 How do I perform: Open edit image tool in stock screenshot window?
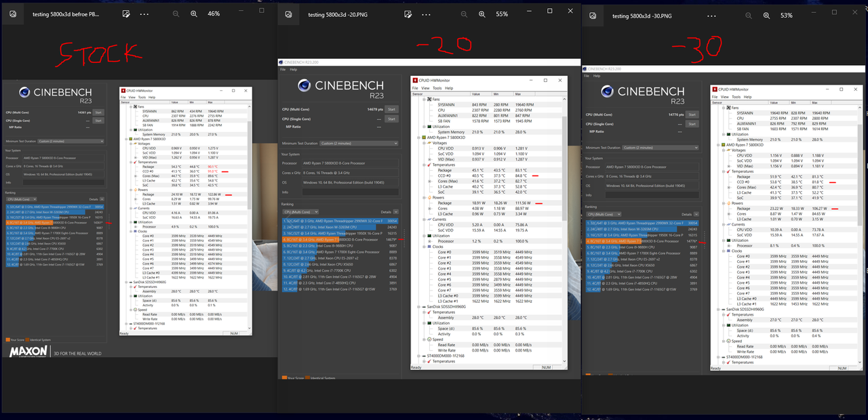127,14
